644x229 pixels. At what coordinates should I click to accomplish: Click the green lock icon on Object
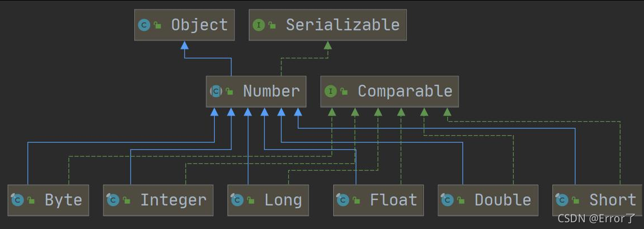pos(157,26)
